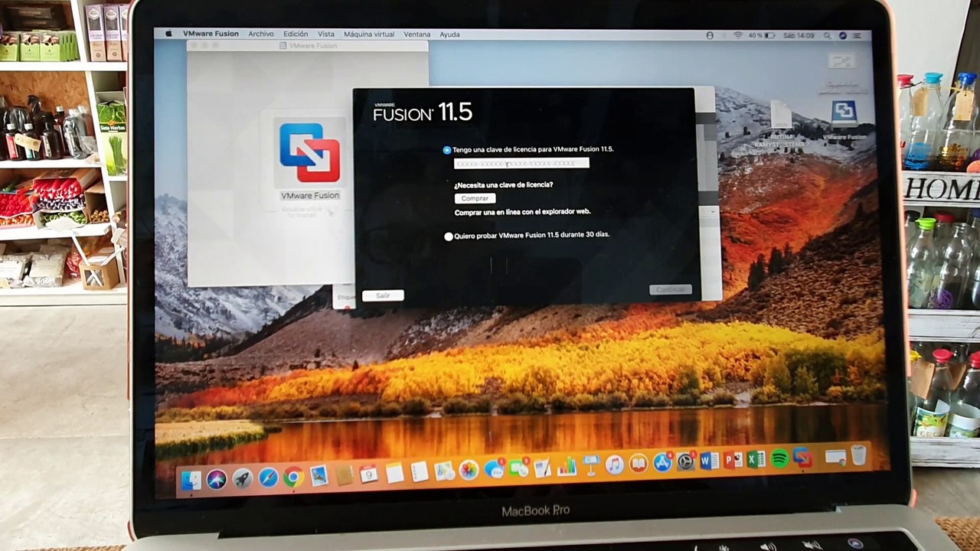Open iBooks in the Dock
Screen dimensions: 980x551
tap(639, 464)
